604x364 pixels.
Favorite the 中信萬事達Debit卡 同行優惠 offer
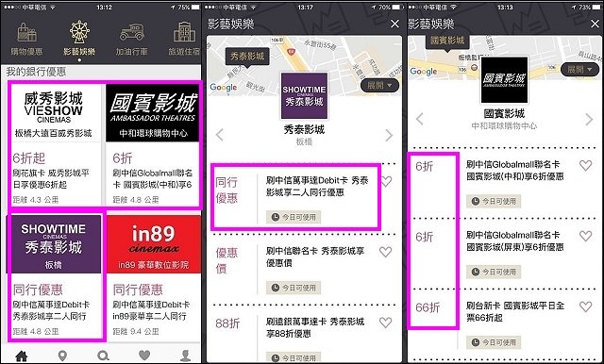point(386,181)
